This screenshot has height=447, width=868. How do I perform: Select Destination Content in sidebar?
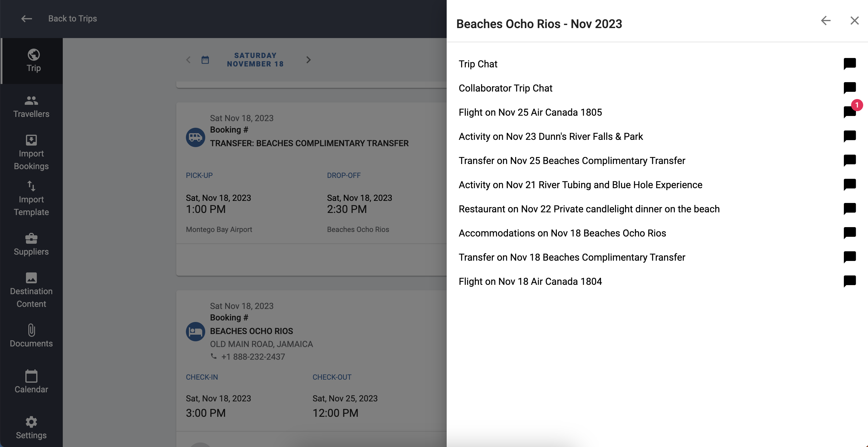point(31,290)
